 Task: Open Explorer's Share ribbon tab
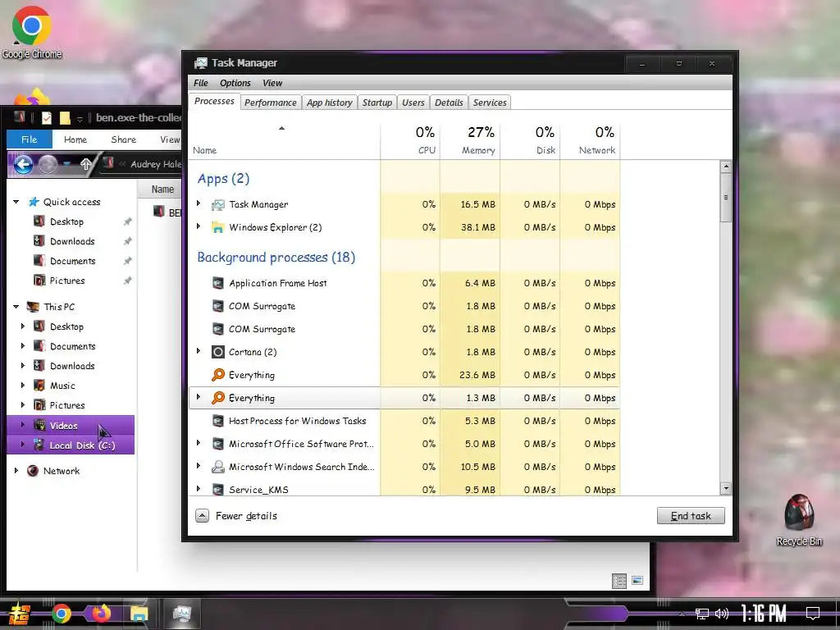tap(124, 139)
